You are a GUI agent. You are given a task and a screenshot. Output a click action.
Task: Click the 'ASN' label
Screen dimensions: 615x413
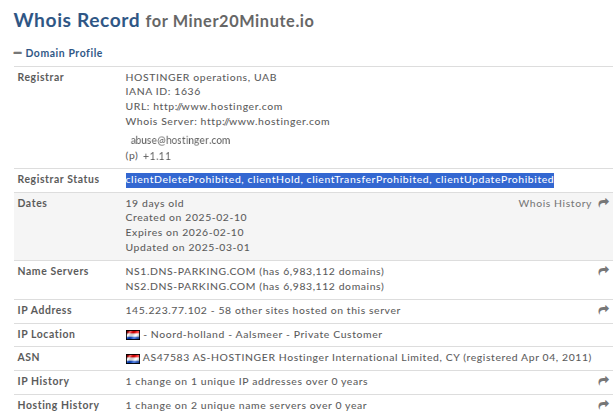[28, 357]
